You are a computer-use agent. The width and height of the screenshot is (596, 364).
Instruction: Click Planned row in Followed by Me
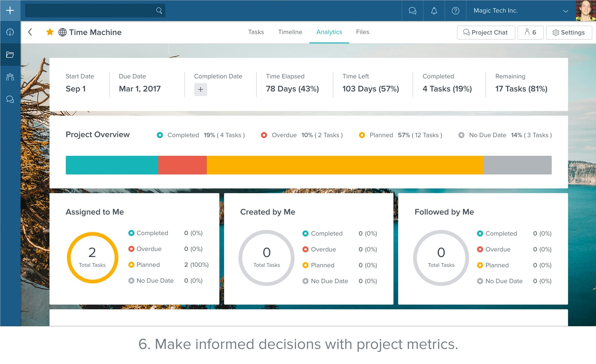pyautogui.click(x=514, y=265)
